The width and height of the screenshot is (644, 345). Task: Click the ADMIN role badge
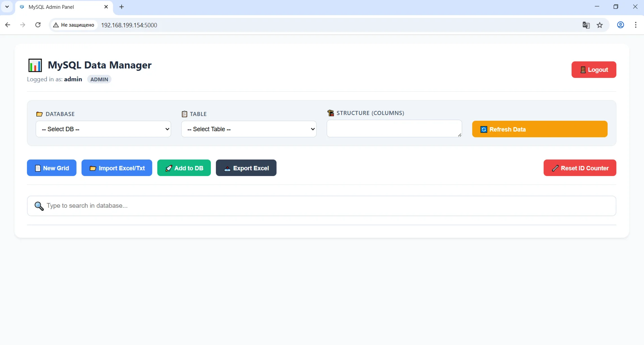99,79
